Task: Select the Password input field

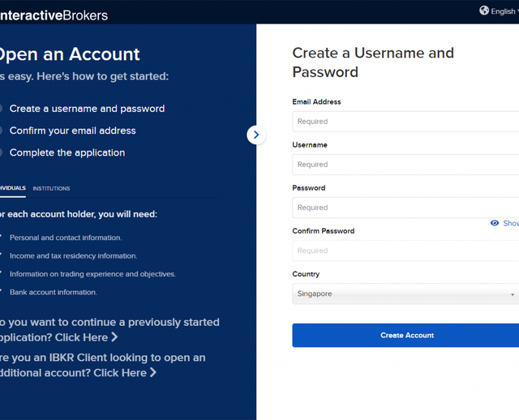Action: point(405,208)
